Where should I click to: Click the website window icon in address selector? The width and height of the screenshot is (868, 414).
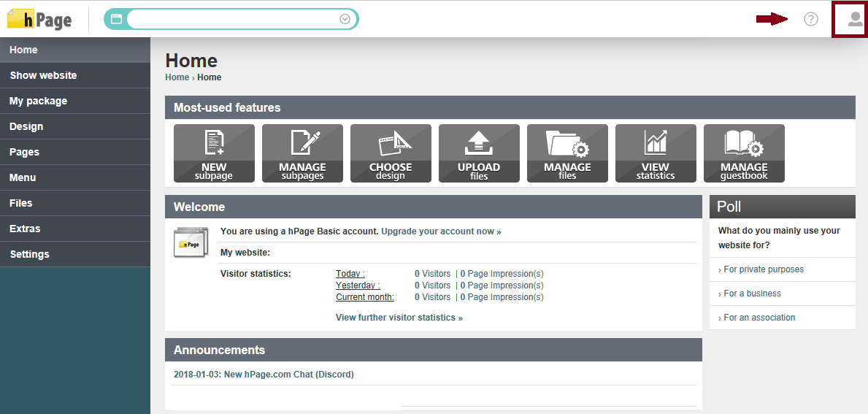coord(116,20)
